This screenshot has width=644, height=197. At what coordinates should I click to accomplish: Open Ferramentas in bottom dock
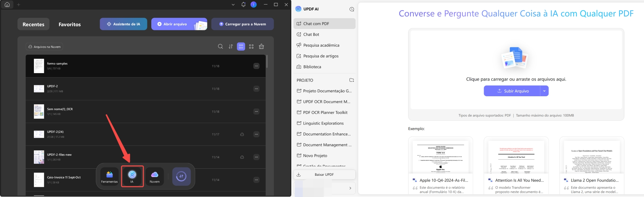[x=109, y=176]
